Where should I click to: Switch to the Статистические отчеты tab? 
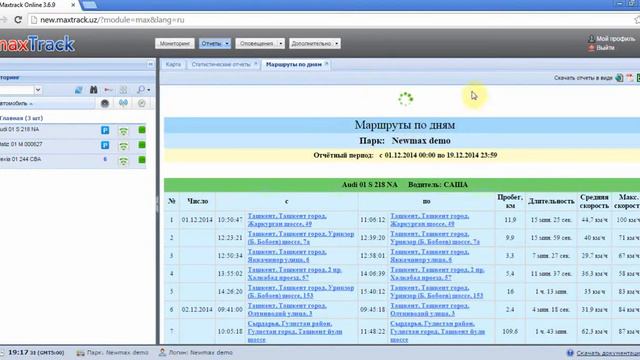point(221,64)
